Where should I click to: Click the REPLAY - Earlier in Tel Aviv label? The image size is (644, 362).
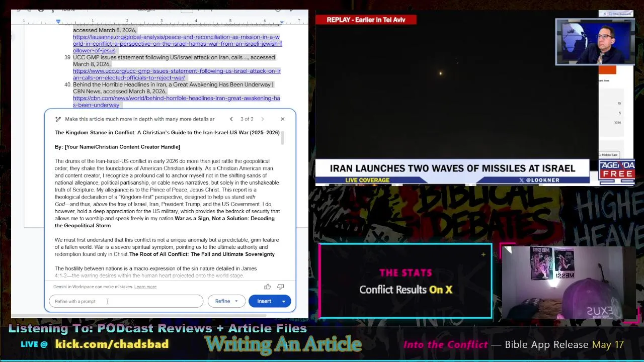click(366, 20)
